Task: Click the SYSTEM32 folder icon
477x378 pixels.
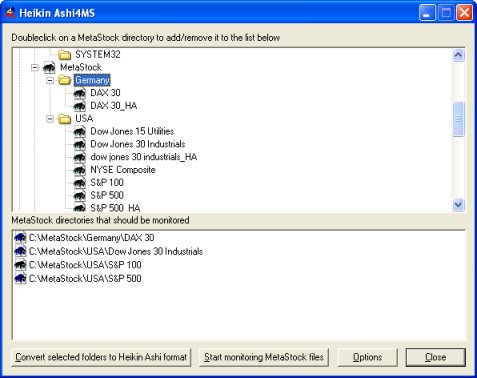Action: tap(64, 54)
